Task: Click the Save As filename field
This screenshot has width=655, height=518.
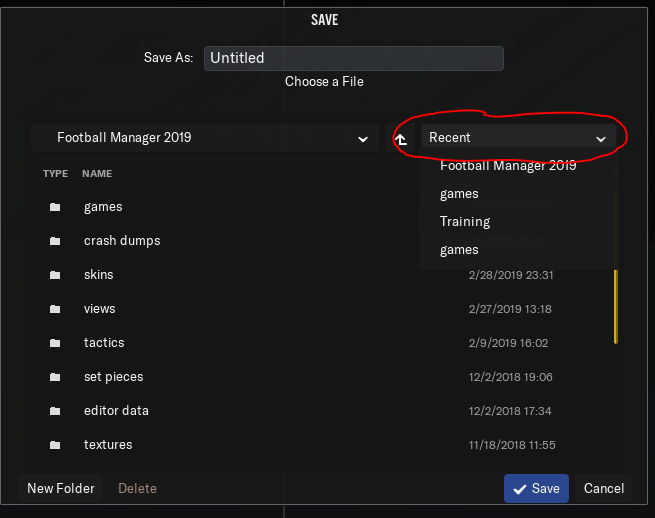Action: 353,58
